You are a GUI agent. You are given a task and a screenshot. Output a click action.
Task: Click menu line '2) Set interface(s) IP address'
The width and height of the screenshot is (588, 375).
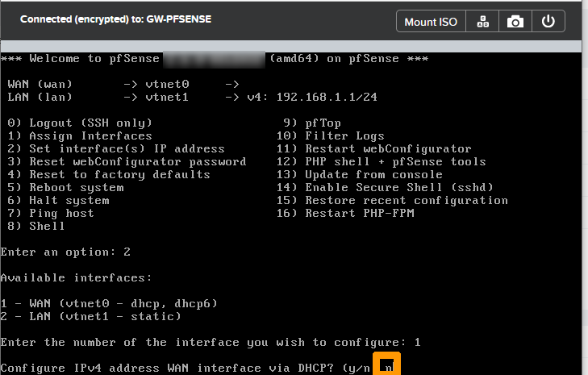click(x=116, y=148)
